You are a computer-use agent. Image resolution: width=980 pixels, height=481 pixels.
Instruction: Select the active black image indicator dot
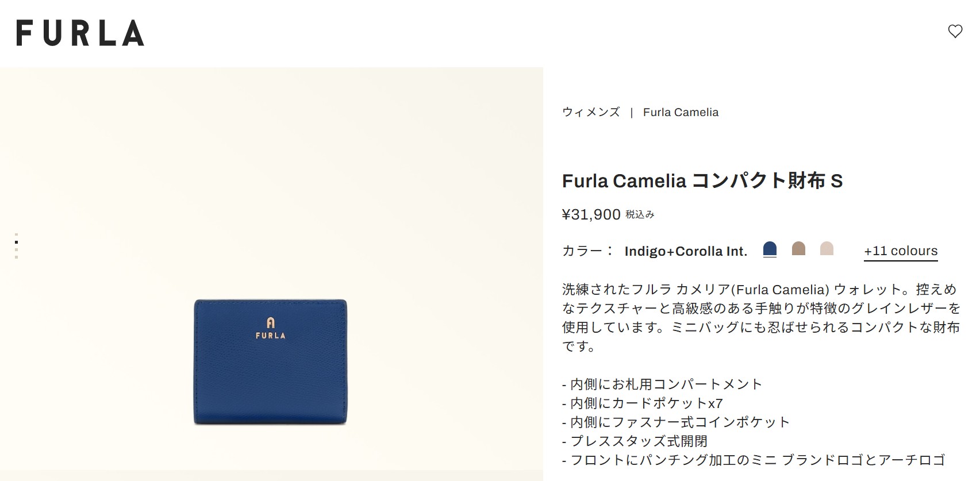16,242
